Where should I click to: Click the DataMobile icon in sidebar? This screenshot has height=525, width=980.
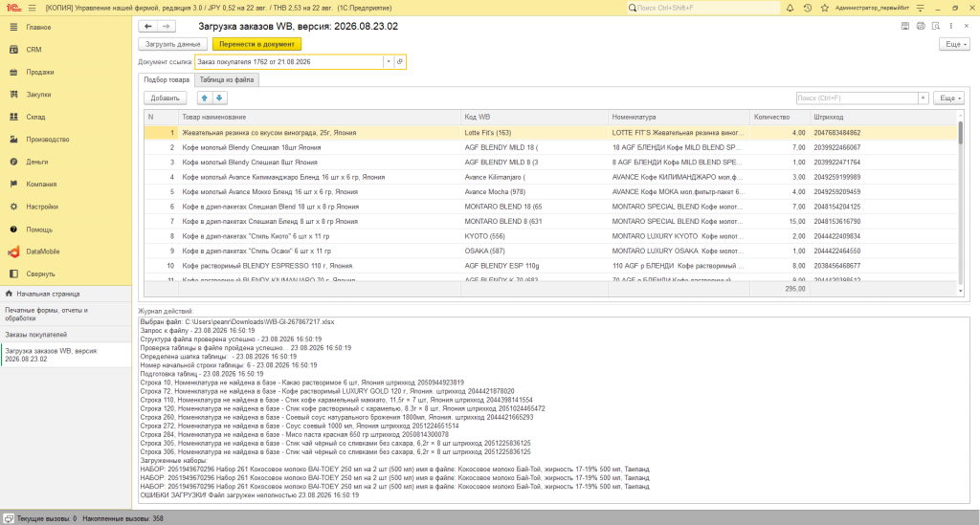(x=13, y=252)
